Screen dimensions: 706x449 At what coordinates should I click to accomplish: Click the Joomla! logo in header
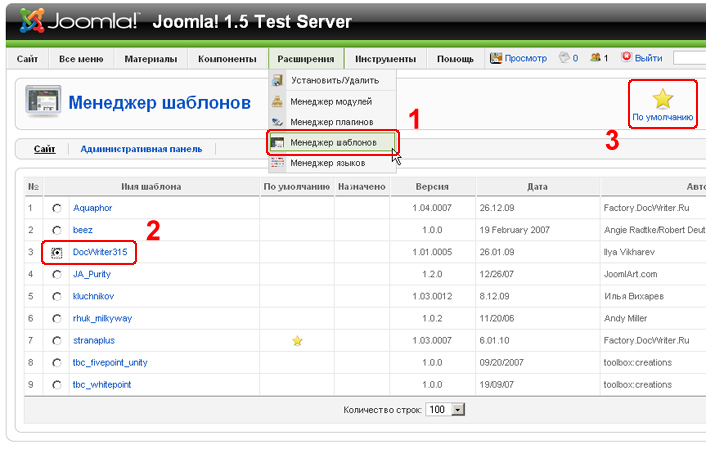[79, 20]
